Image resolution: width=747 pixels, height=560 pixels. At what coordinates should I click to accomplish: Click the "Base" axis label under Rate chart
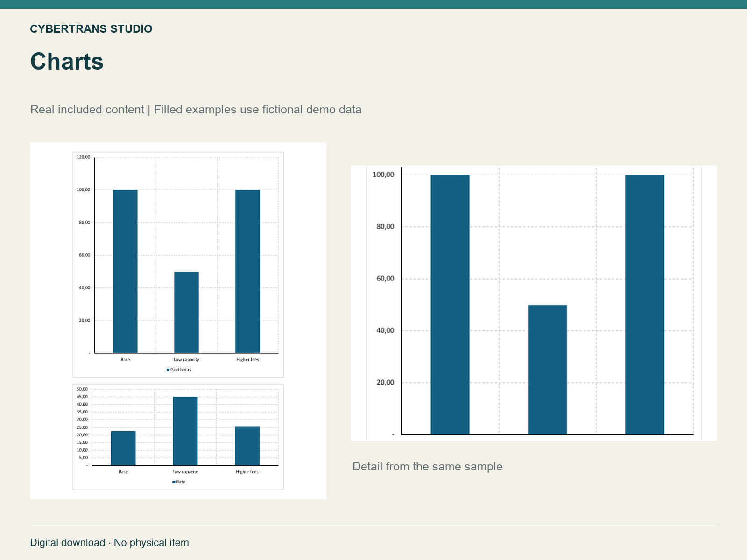(123, 472)
